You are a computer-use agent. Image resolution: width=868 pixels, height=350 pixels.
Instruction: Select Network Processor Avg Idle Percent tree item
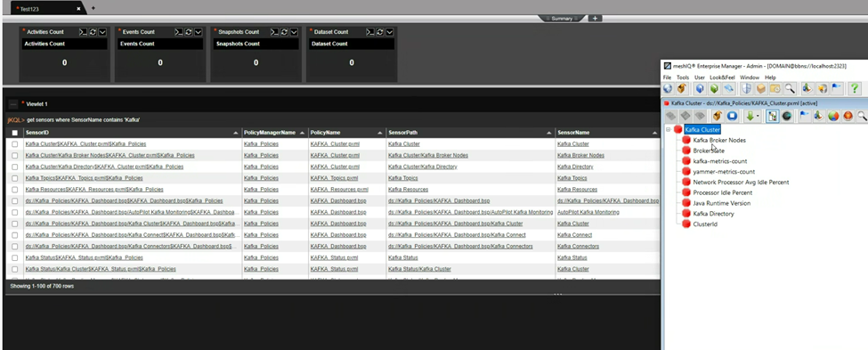[741, 183]
